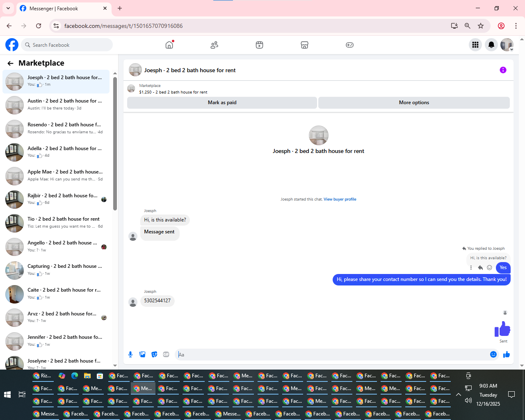The height and width of the screenshot is (420, 525).
Task: Click the reply arrow beside the Yes message
Action: pyautogui.click(x=480, y=267)
